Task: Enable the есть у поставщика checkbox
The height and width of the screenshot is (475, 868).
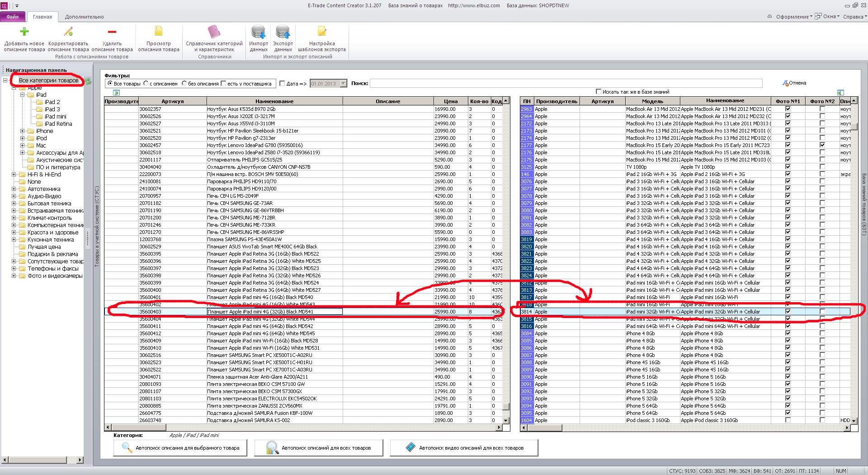Action: 223,84
